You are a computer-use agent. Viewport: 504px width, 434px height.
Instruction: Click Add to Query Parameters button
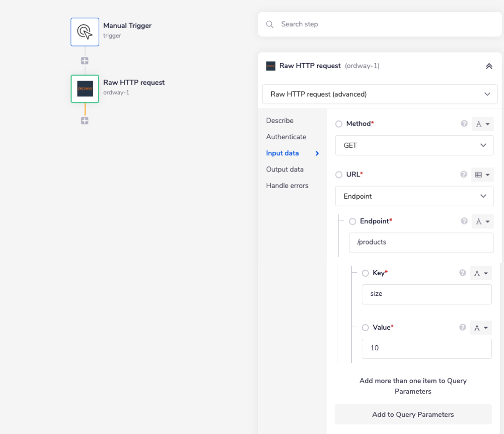coord(413,414)
